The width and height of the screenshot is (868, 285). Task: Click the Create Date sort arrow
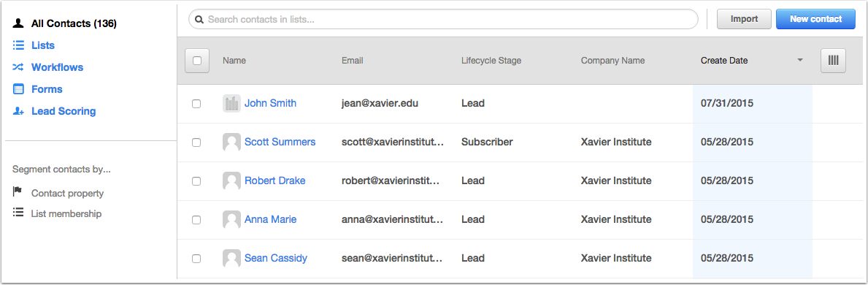click(800, 61)
